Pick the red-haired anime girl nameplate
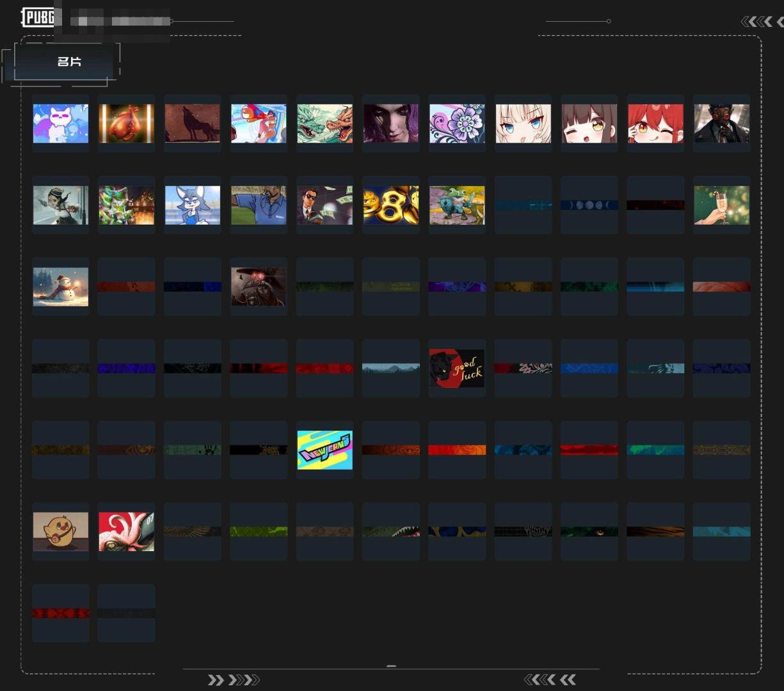Screen dimensions: 784x691 click(x=655, y=123)
